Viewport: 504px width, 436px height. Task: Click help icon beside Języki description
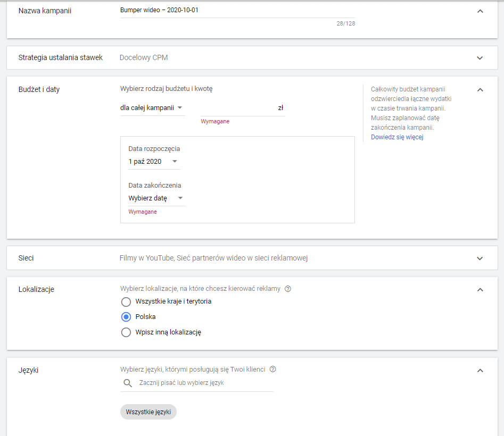tap(273, 370)
